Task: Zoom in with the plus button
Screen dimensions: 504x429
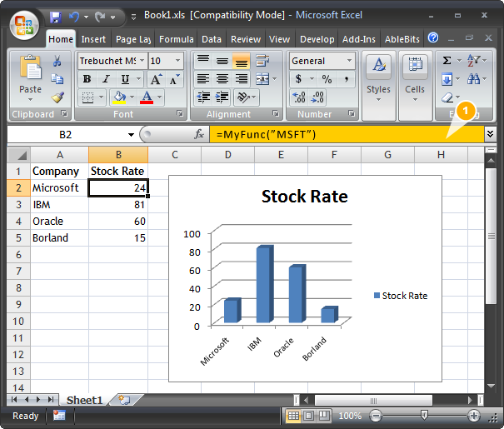Action: 474,416
